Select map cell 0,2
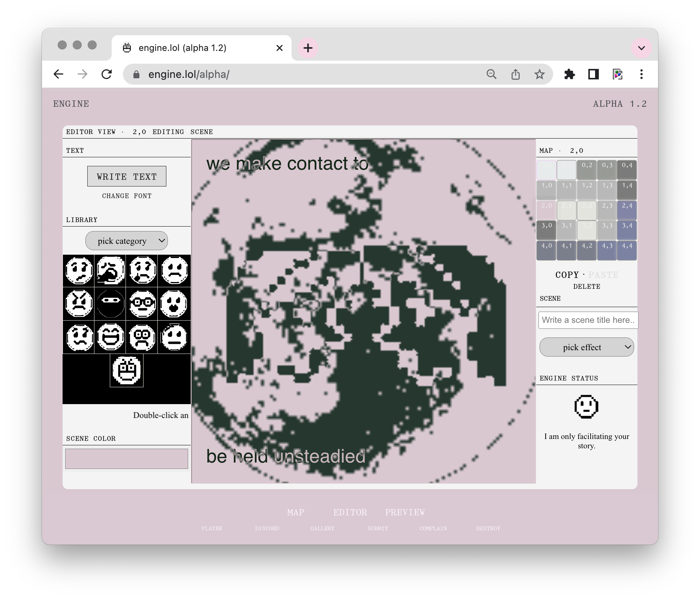Screen dimensions: 700x600 587,170
